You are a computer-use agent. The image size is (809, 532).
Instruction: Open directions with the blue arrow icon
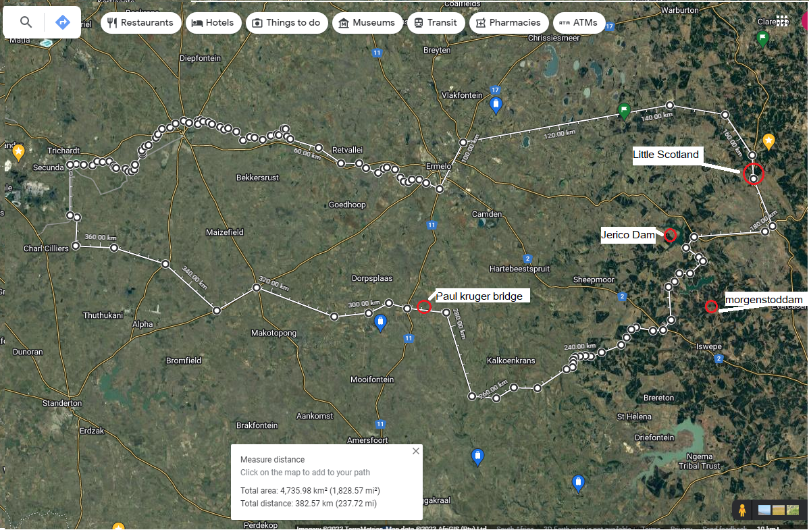(x=62, y=22)
